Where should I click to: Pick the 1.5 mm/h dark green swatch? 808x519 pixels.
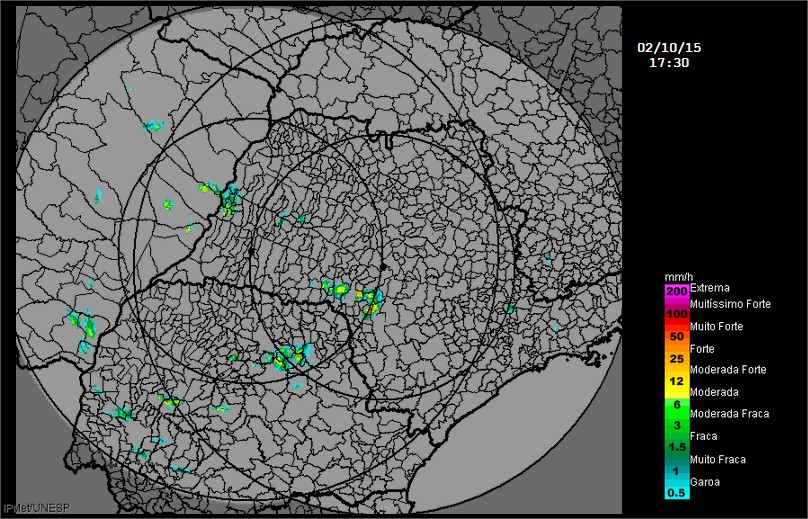676,447
